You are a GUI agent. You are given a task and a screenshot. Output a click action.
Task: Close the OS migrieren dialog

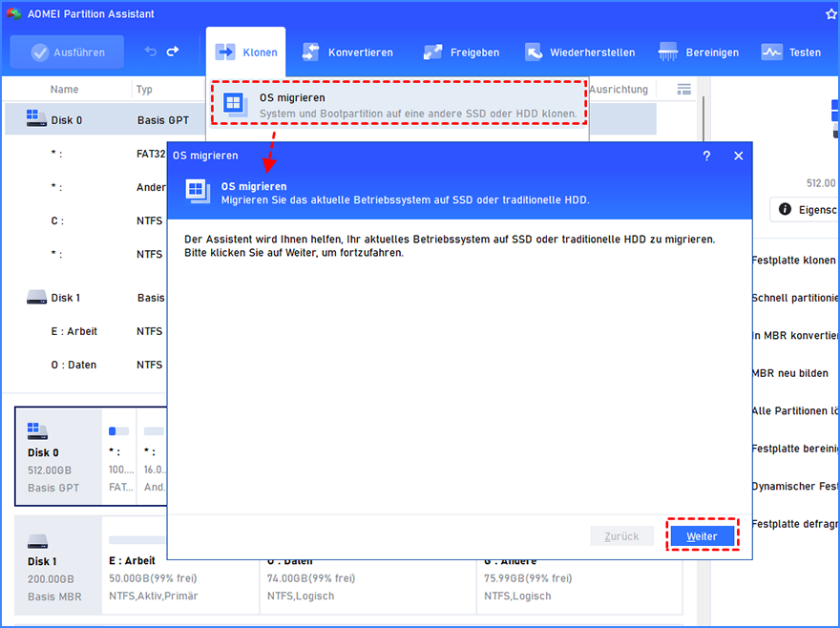pyautogui.click(x=738, y=156)
